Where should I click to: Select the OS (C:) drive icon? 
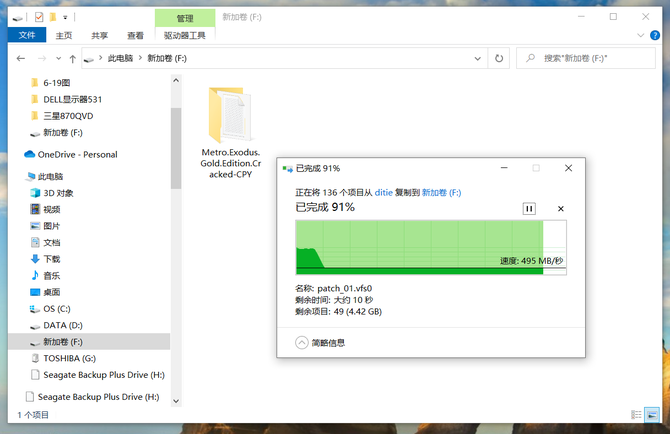35,309
